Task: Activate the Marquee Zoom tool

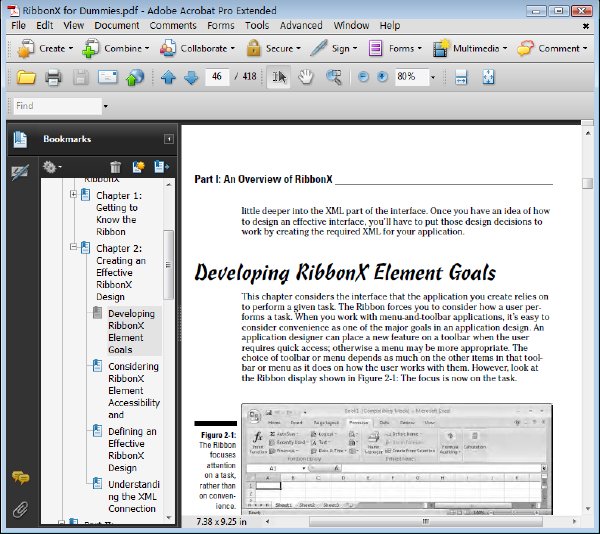Action: (x=334, y=77)
